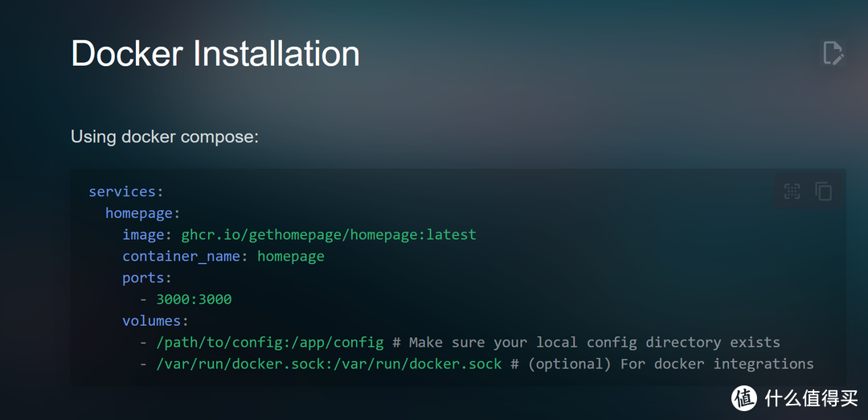The height and width of the screenshot is (420, 868).
Task: Click the Docker Installation heading
Action: pos(215,54)
